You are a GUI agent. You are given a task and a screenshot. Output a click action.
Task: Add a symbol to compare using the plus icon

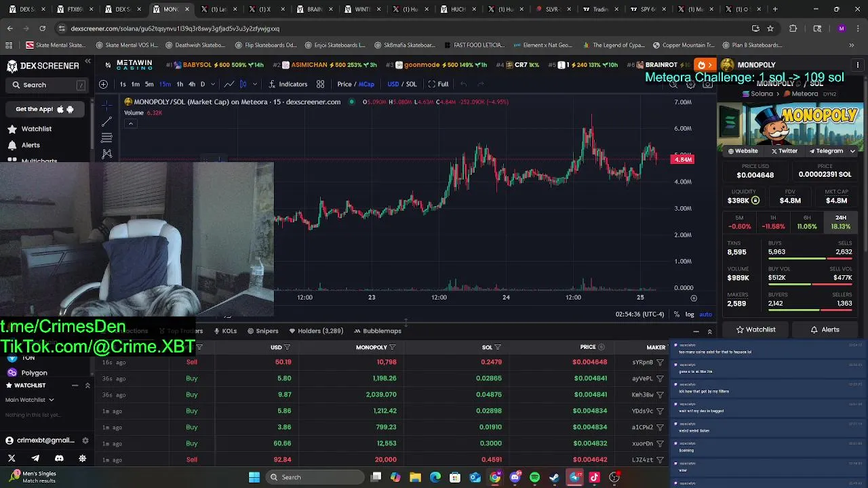click(x=103, y=84)
